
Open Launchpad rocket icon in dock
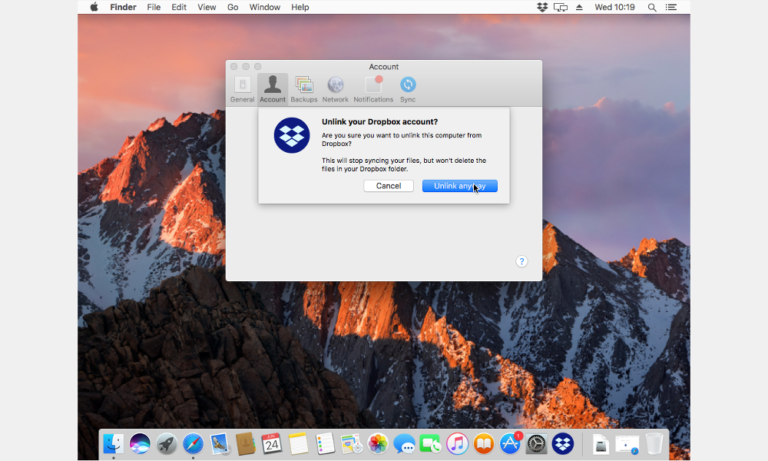coord(167,444)
